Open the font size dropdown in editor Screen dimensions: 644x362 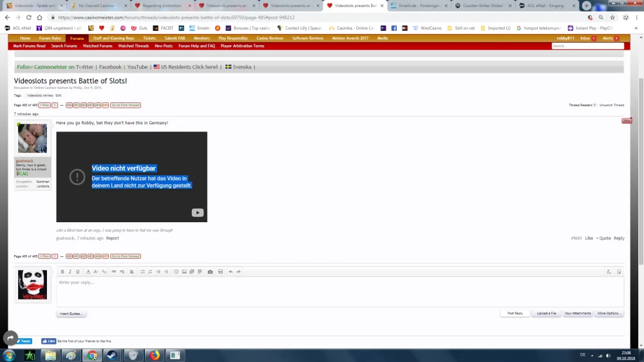tap(96, 272)
